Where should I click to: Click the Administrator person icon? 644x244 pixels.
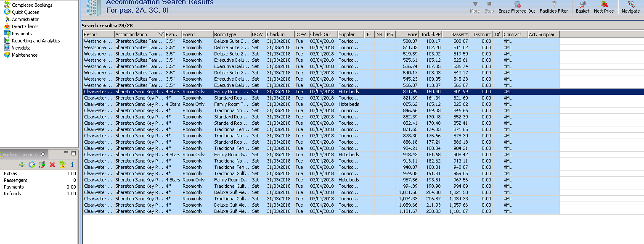pos(7,19)
